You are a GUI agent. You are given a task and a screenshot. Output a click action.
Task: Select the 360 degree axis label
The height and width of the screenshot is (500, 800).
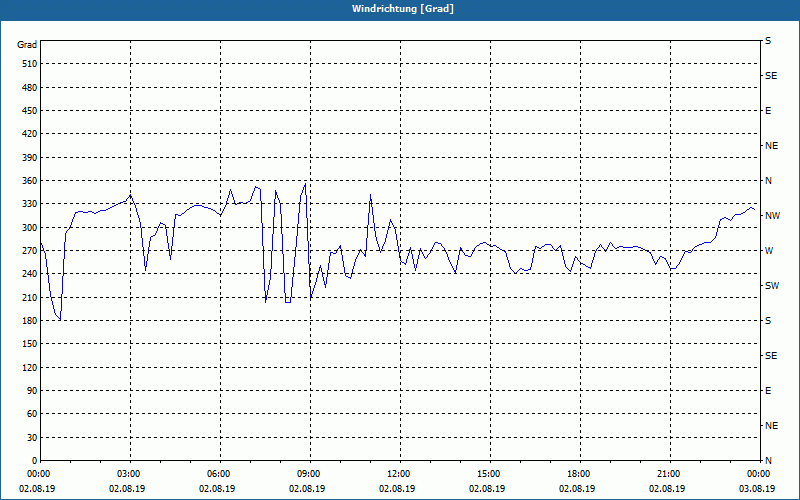(x=30, y=181)
